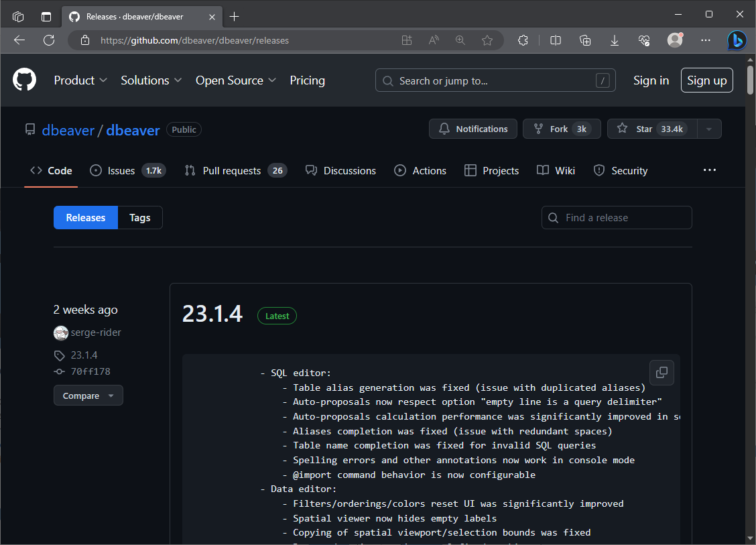This screenshot has height=545, width=756.
Task: Open the dbeaver owner link
Action: [x=68, y=130]
